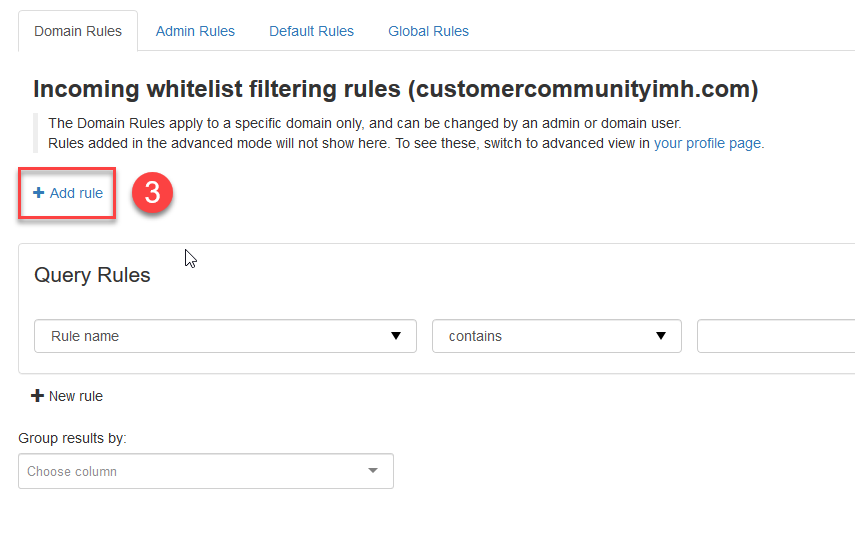Open the Default Rules tab

click(311, 31)
